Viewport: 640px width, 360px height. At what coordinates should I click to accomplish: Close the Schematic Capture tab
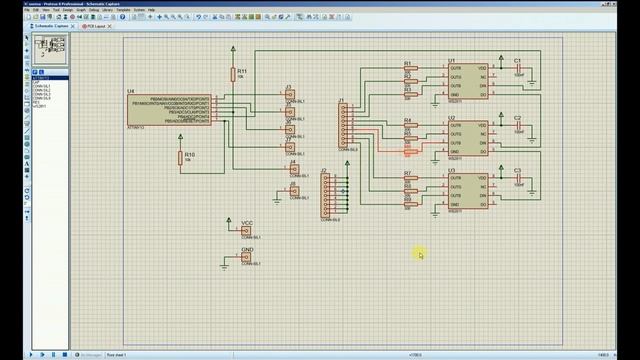73,26
